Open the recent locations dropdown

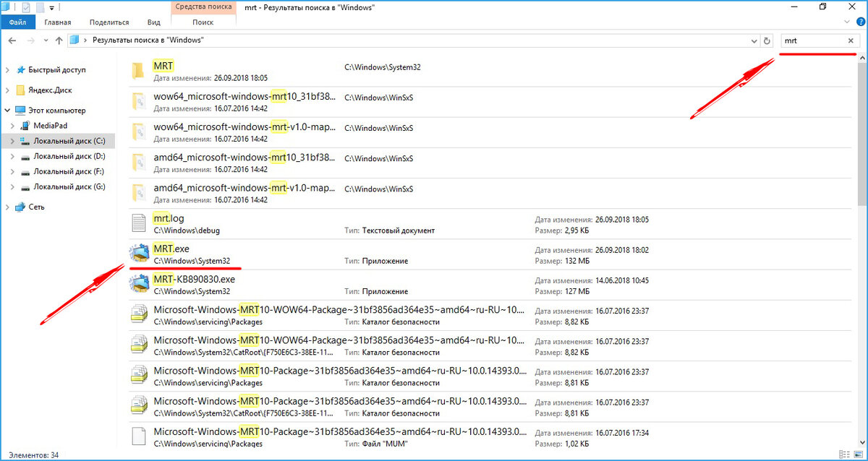pos(45,41)
